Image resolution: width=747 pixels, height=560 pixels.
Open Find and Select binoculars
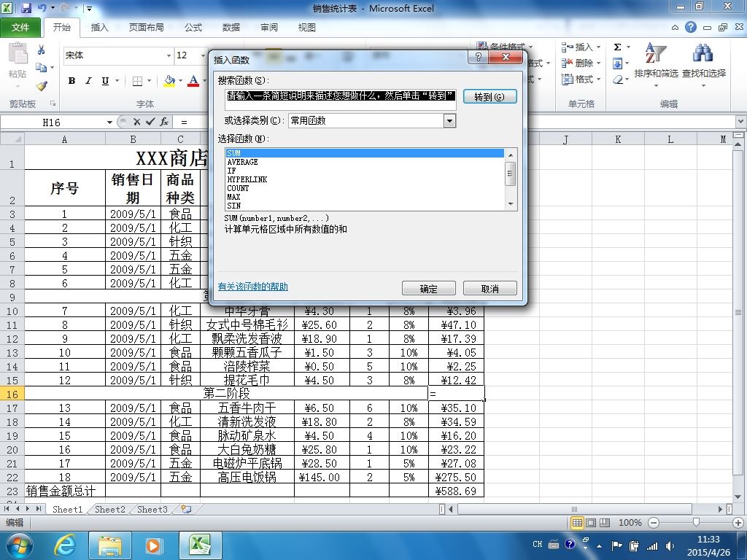(704, 64)
